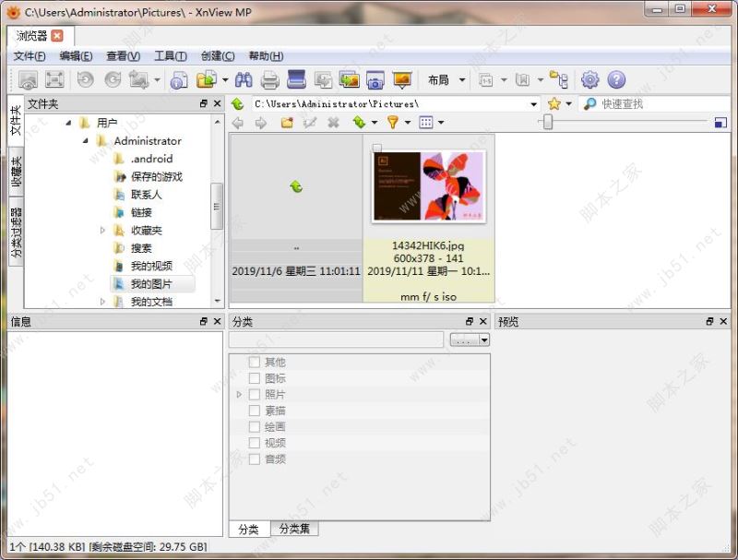Enable the 图标 category checkbox
The image size is (738, 560).
tap(255, 378)
